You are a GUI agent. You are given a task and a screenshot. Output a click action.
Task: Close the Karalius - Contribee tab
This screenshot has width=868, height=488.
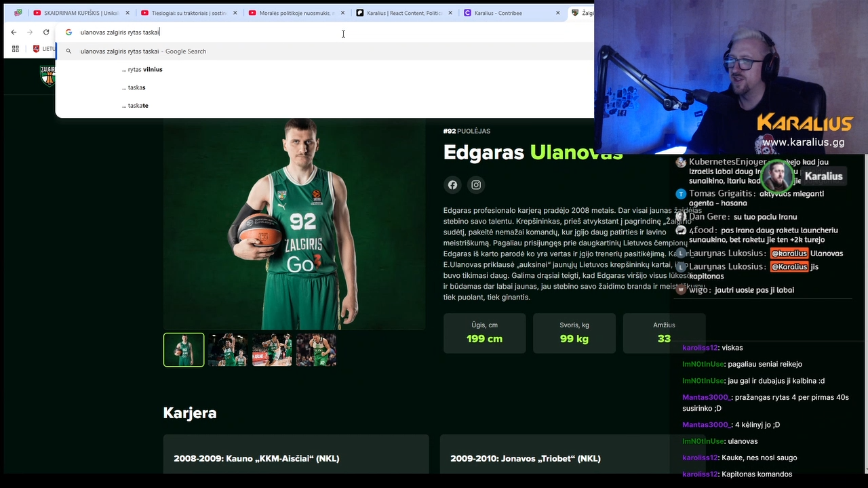point(557,13)
